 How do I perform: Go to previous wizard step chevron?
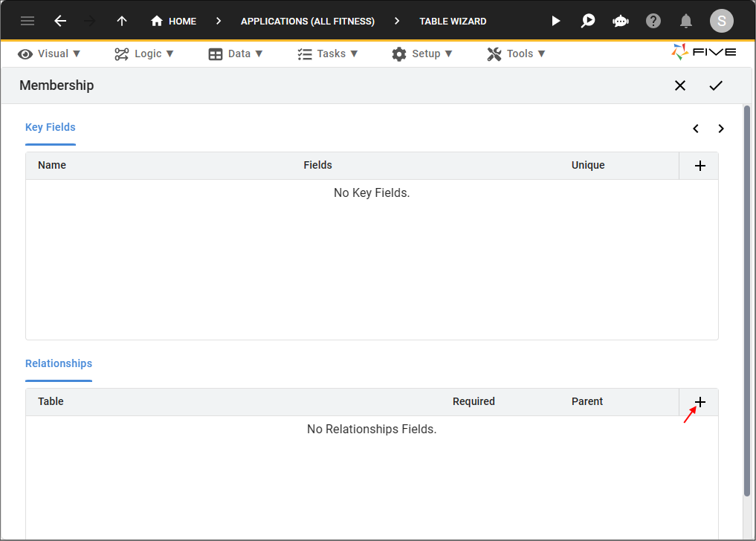click(x=696, y=129)
